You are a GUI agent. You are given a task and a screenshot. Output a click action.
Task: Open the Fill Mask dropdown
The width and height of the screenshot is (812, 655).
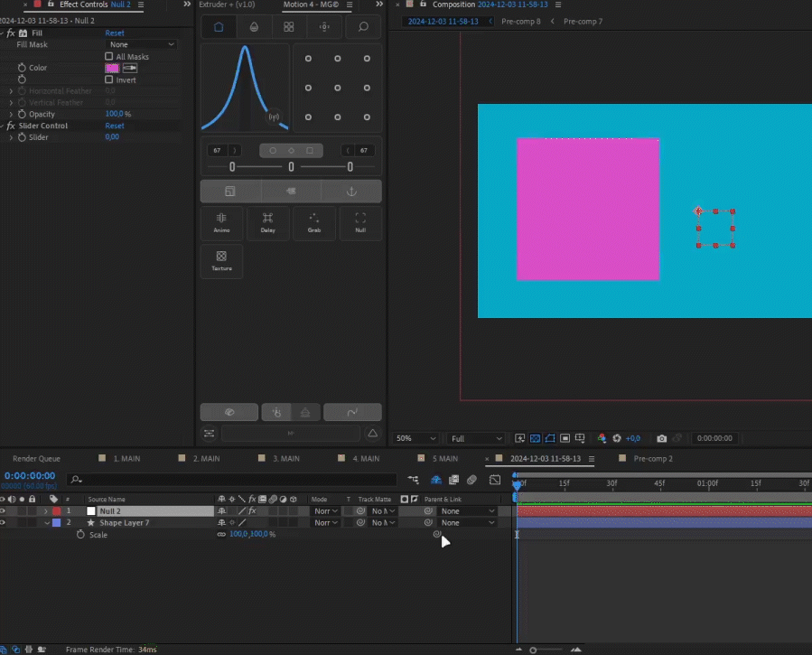click(141, 44)
